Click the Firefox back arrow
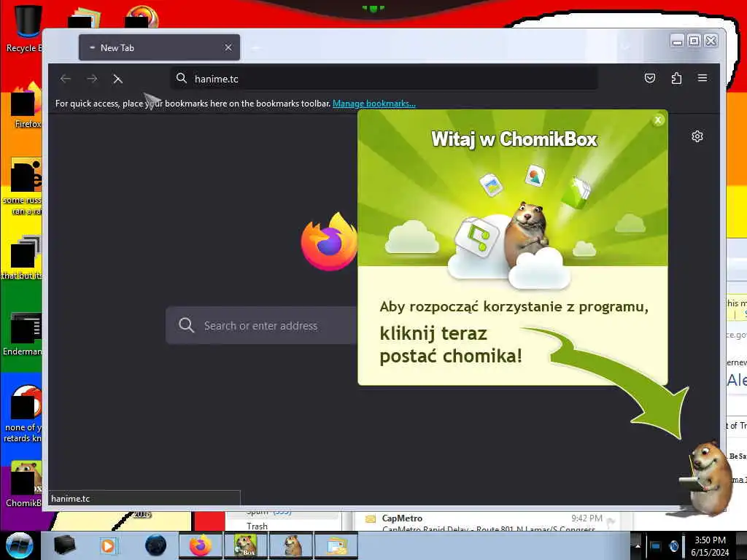The height and width of the screenshot is (560, 747). tap(66, 79)
